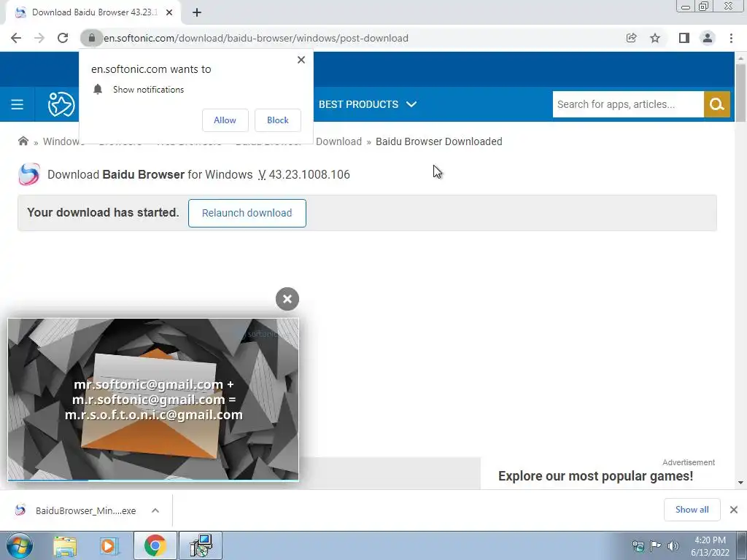Viewport: 747px width, 560px height.
Task: Launch Windows Media Player from taskbar
Action: pyautogui.click(x=109, y=545)
